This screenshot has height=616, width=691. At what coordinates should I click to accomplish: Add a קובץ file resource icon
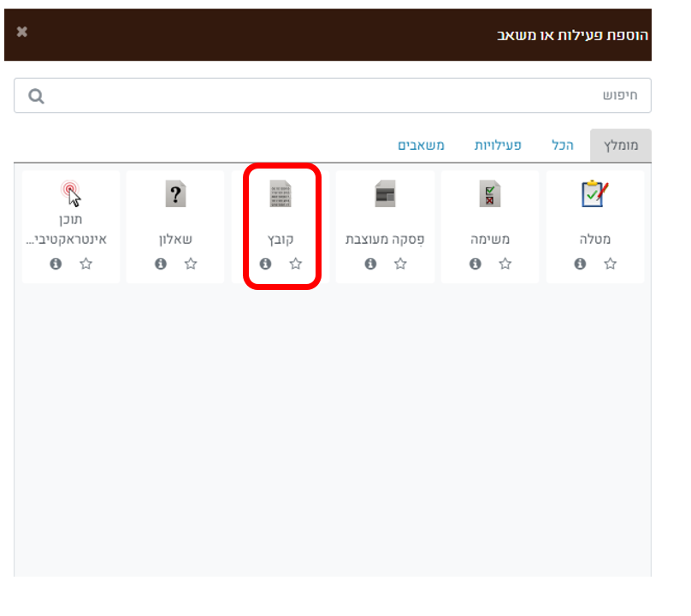click(x=280, y=195)
